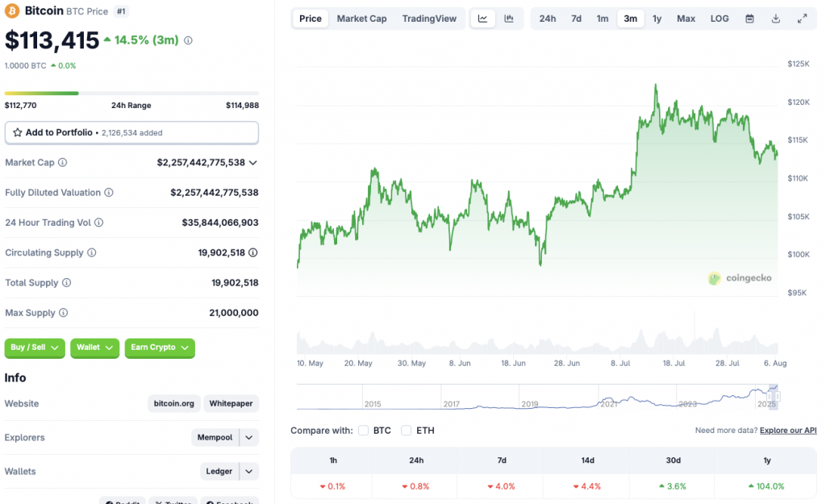Click the 21,000,000 max supply value
This screenshot has width=826, height=504.
click(x=234, y=312)
